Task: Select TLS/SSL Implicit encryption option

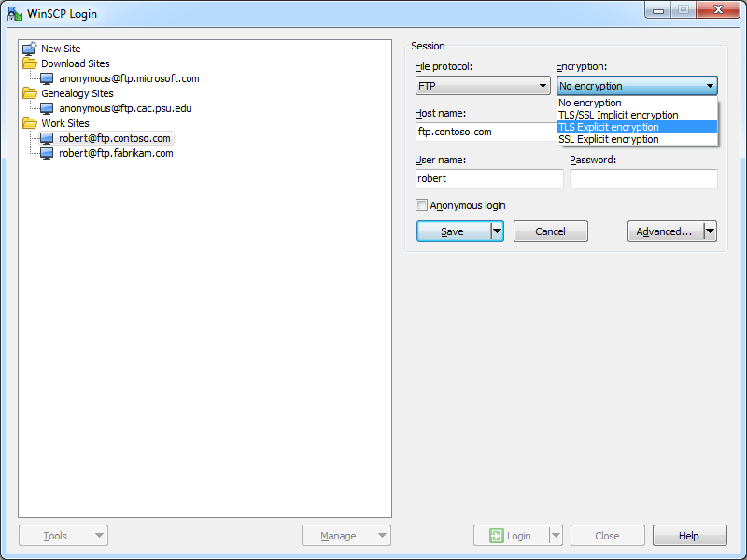Action: 618,115
